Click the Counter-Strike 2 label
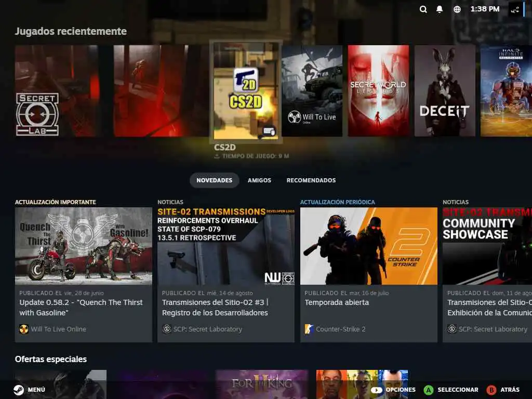Viewport: 532px width, 399px height. tap(341, 329)
